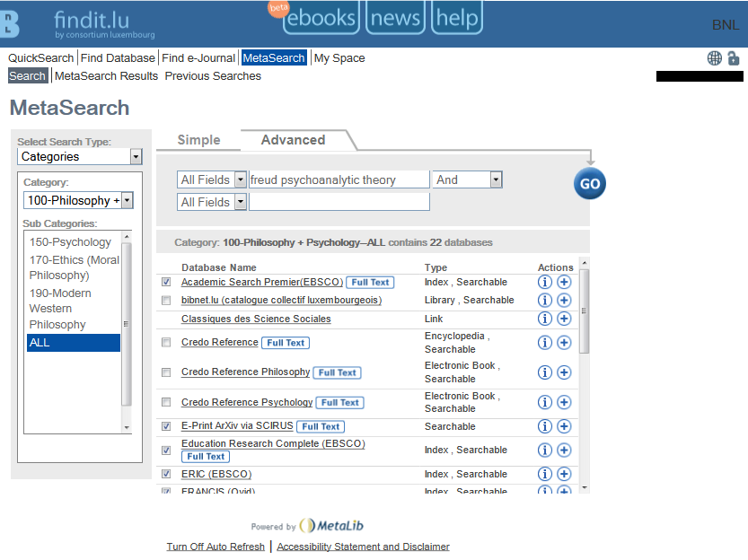
Task: Open Find e-Journal menu item
Action: pyautogui.click(x=198, y=58)
